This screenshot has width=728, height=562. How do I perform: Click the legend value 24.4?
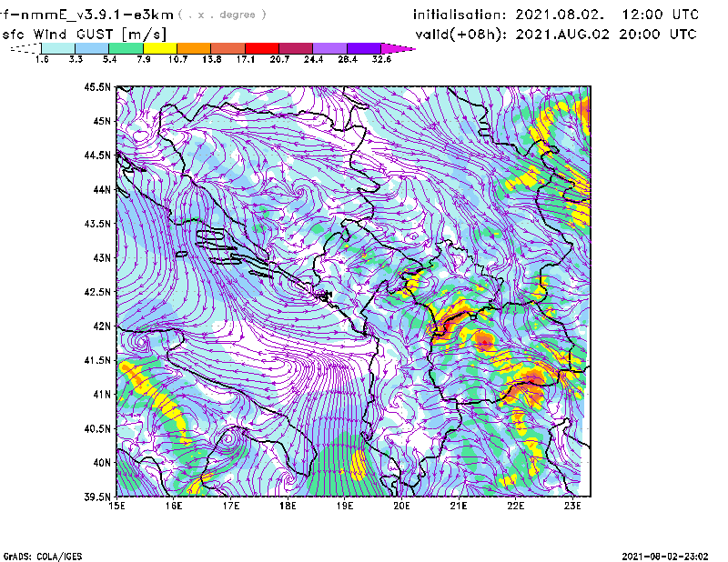[x=313, y=59]
